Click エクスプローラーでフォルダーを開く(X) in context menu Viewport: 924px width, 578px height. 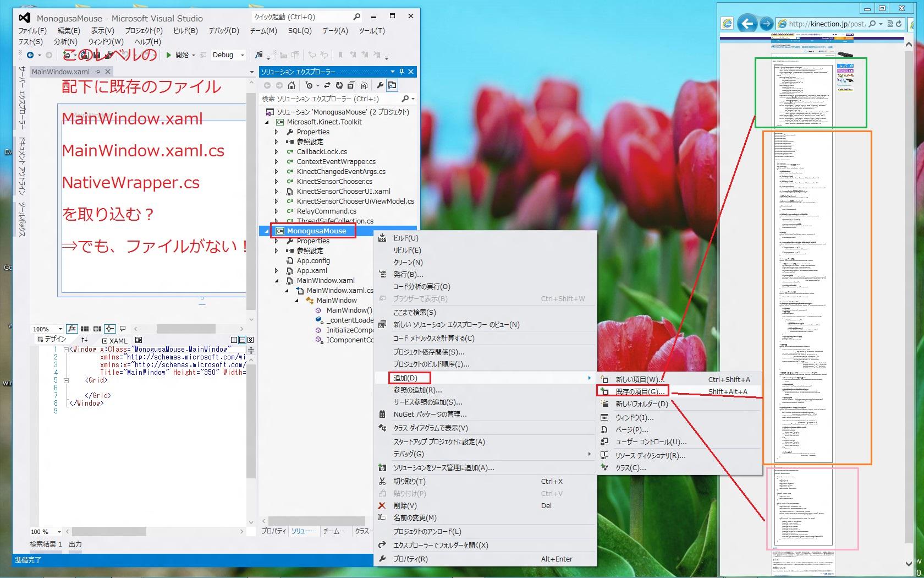(485, 545)
